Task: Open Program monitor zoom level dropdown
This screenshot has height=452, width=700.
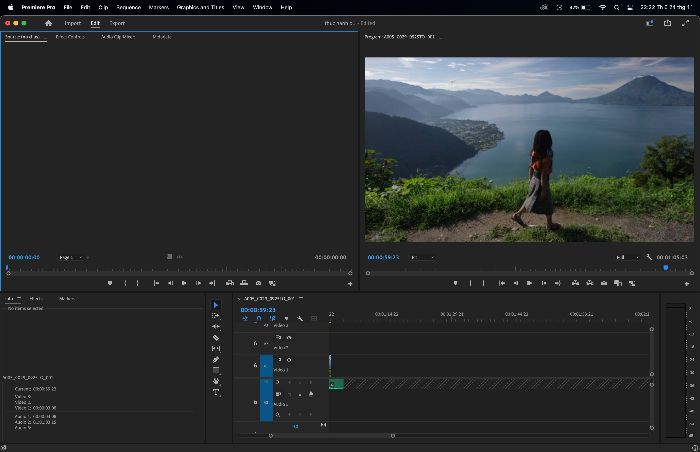Action: point(422,257)
